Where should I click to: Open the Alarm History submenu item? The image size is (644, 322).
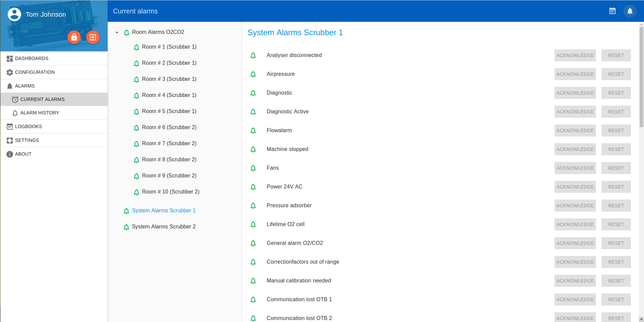tap(40, 113)
